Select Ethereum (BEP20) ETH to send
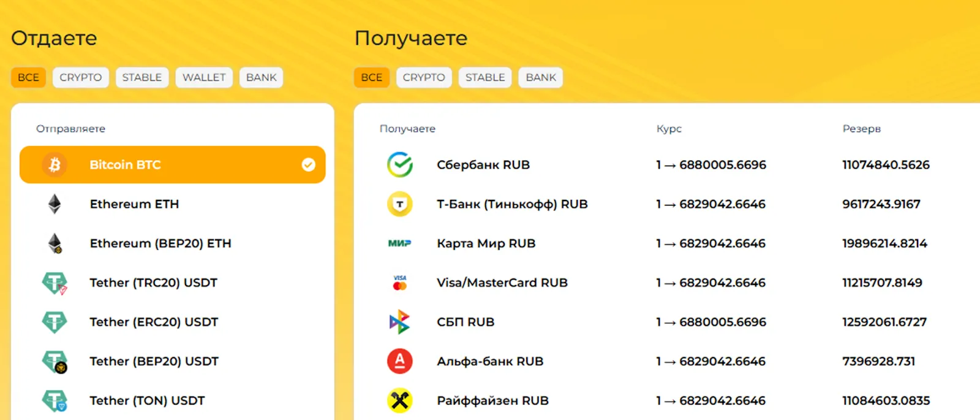The image size is (980, 420). tap(173, 243)
